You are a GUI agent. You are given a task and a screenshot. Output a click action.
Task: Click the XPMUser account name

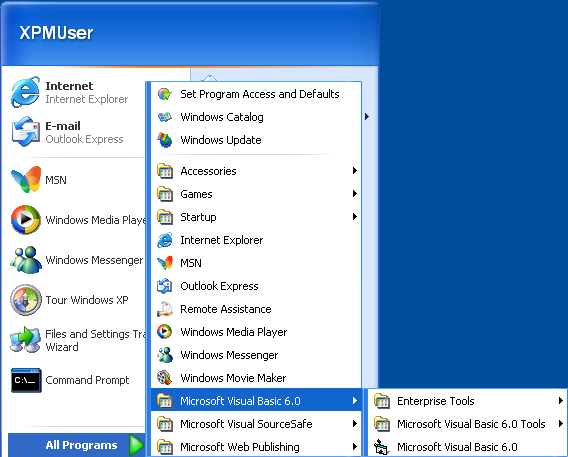[x=56, y=33]
